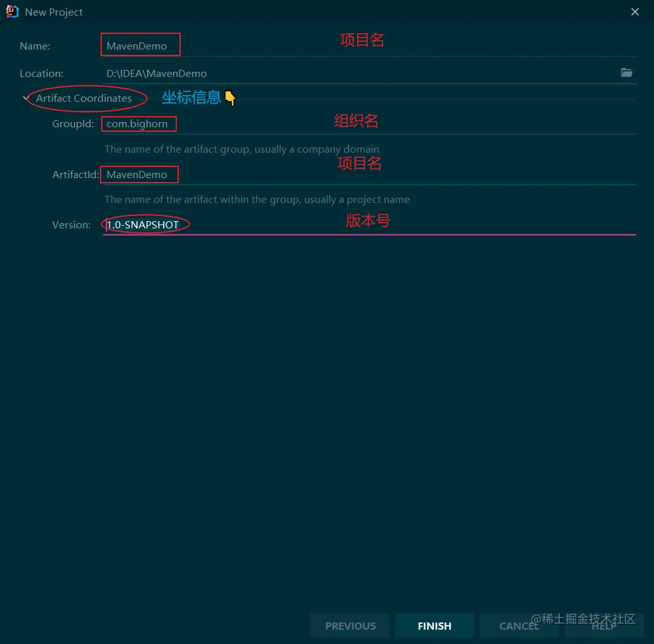The width and height of the screenshot is (654, 644).
Task: Click the IntelliJ IDEA logo icon
Action: 12,12
